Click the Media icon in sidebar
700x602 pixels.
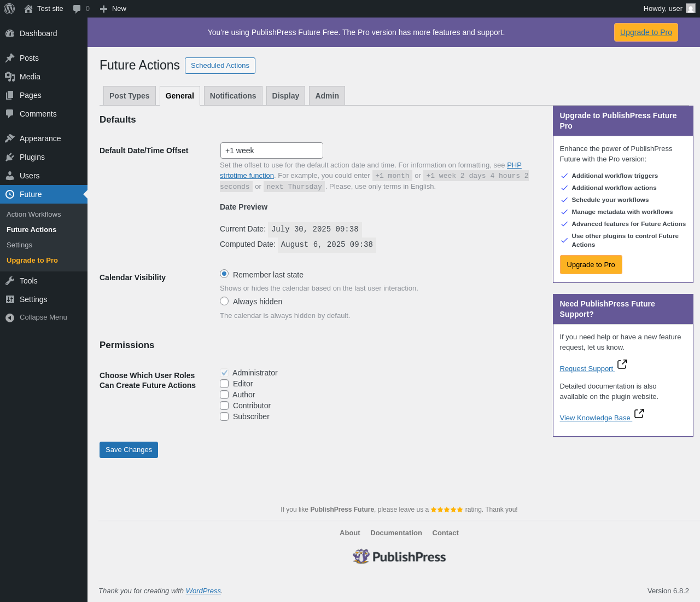pyautogui.click(x=10, y=77)
